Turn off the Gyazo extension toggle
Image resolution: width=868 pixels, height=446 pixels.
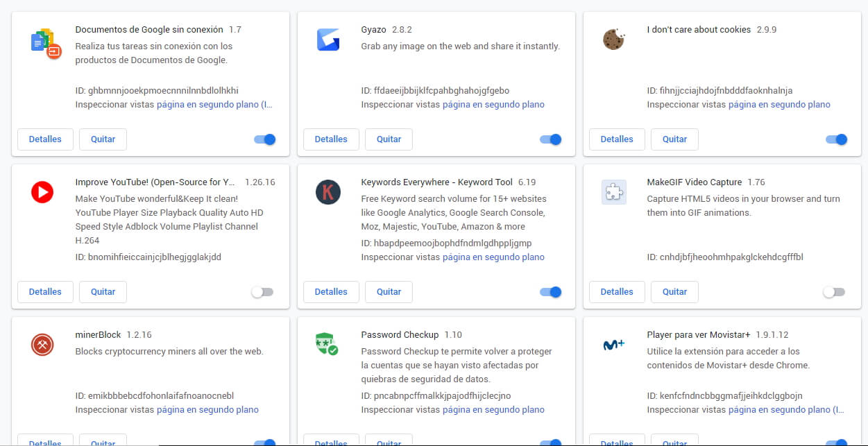(551, 139)
